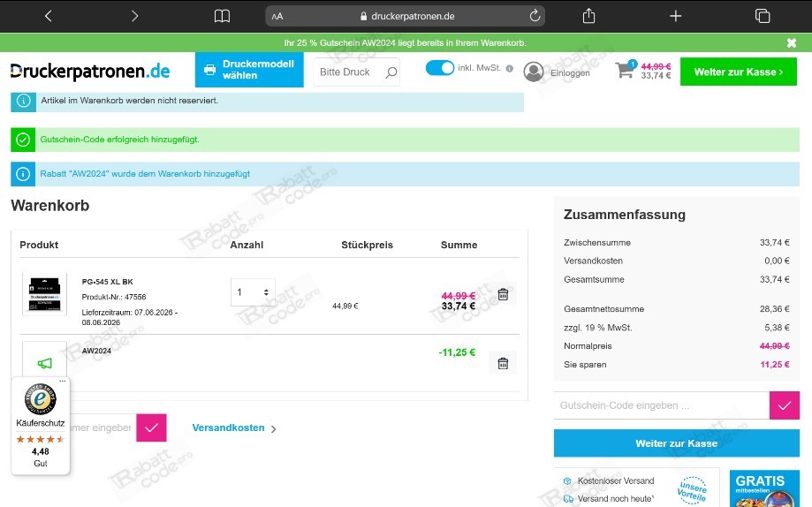Click the -11,25 € discount amount
Screen dimensions: 812x507
[457, 352]
